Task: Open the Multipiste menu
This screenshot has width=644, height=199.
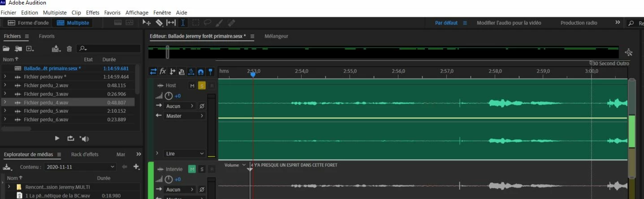Action: [x=55, y=13]
